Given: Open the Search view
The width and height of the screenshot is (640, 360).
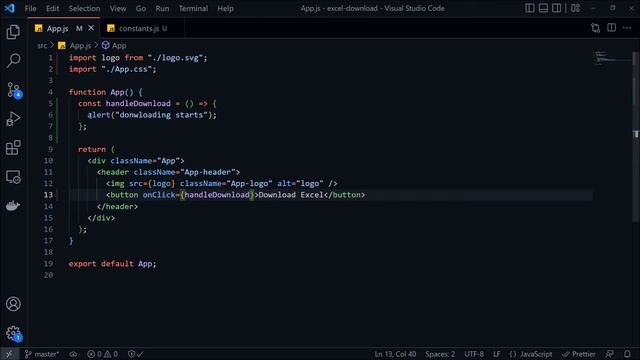Looking at the screenshot, I should [13, 60].
